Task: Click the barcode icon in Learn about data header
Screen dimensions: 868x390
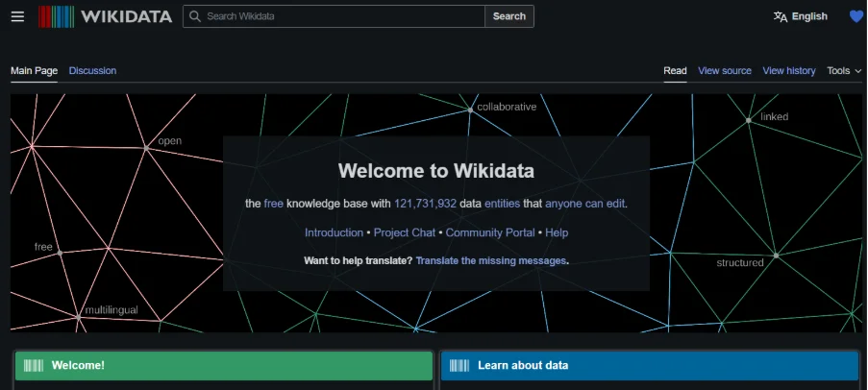Action: click(459, 366)
